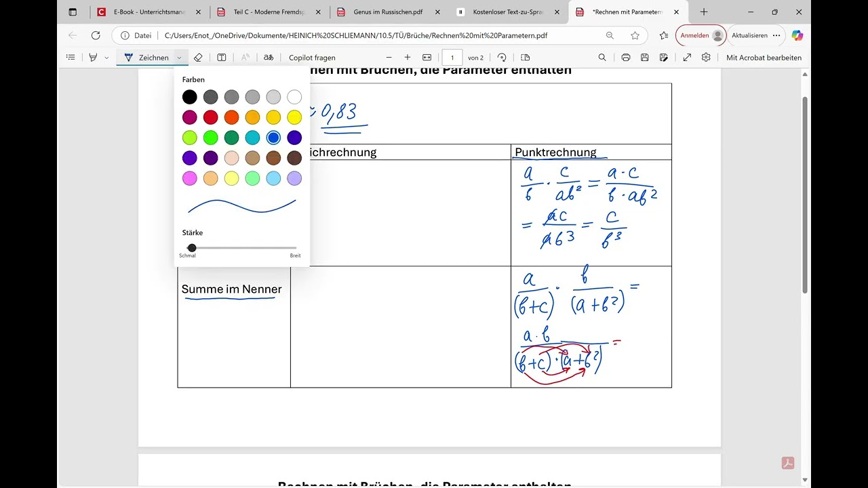Pick the dark brown color swatch
The height and width of the screenshot is (488, 868).
tap(294, 158)
